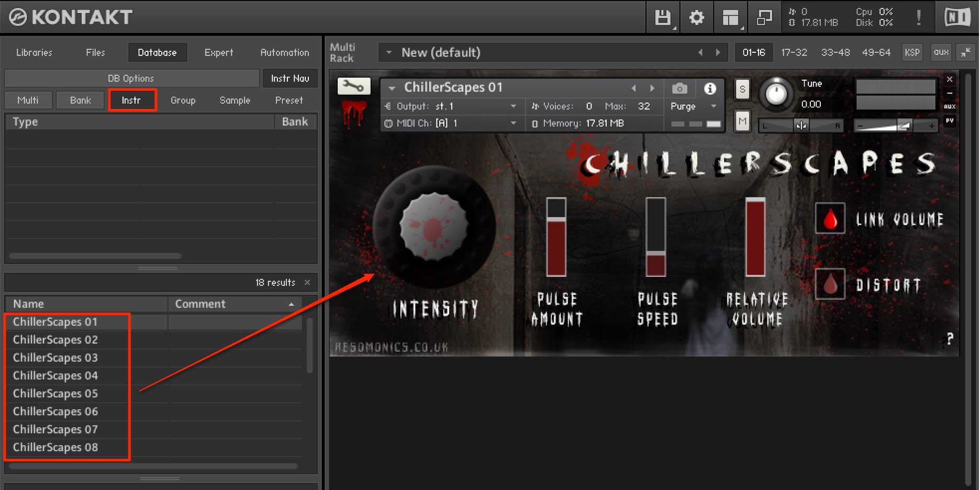Load next instrument with right arrow
Screen dimensions: 980x490
(x=652, y=88)
